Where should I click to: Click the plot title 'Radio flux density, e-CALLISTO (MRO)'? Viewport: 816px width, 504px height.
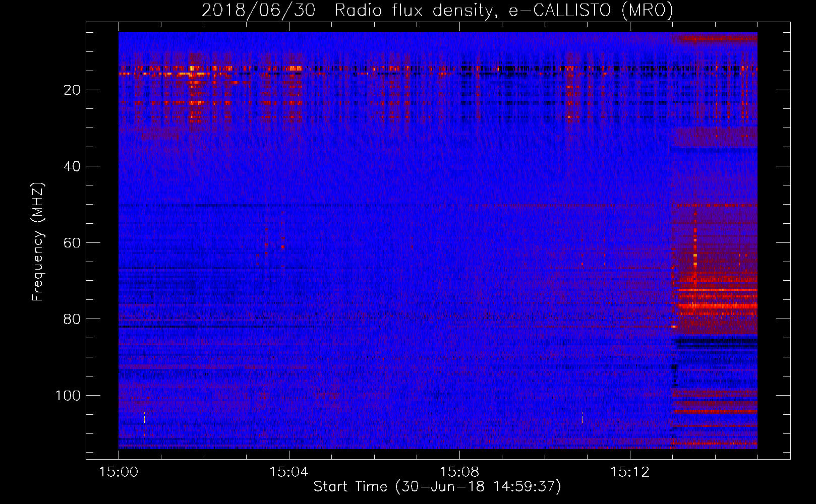pos(504,11)
